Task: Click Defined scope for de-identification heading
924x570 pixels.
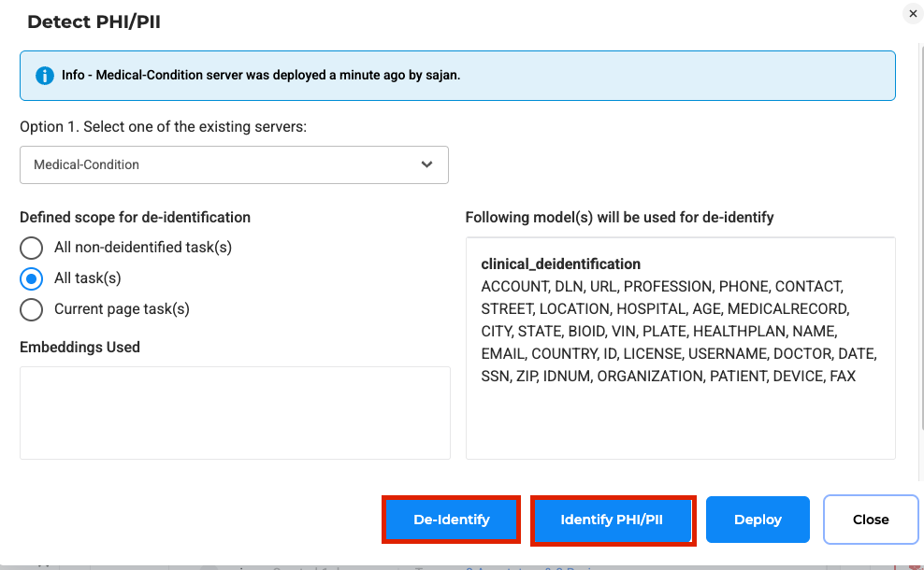Action: [x=135, y=218]
